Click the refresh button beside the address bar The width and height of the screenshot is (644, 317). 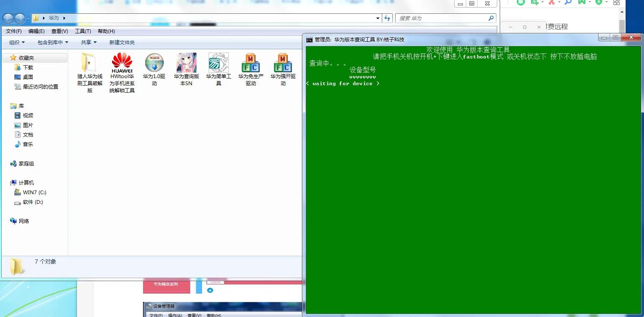387,18
